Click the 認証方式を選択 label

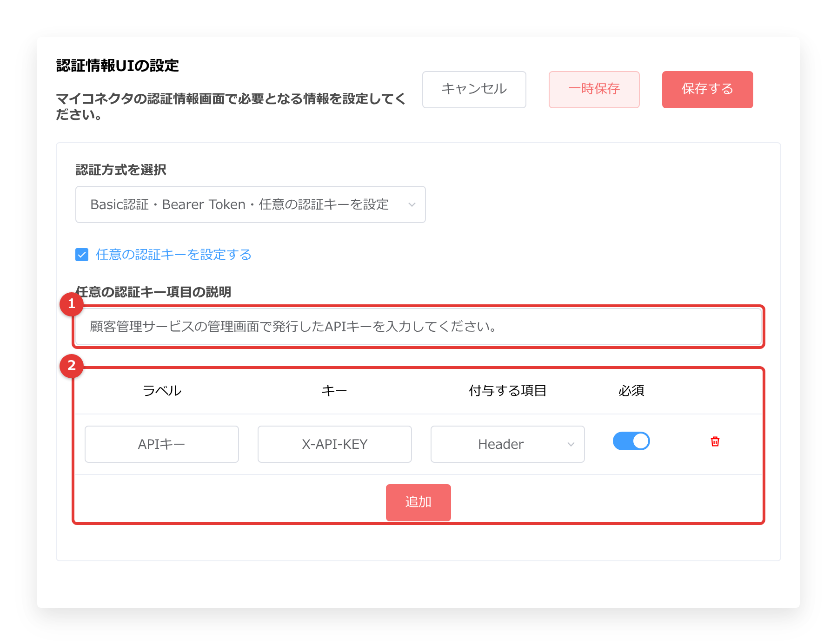(x=121, y=170)
